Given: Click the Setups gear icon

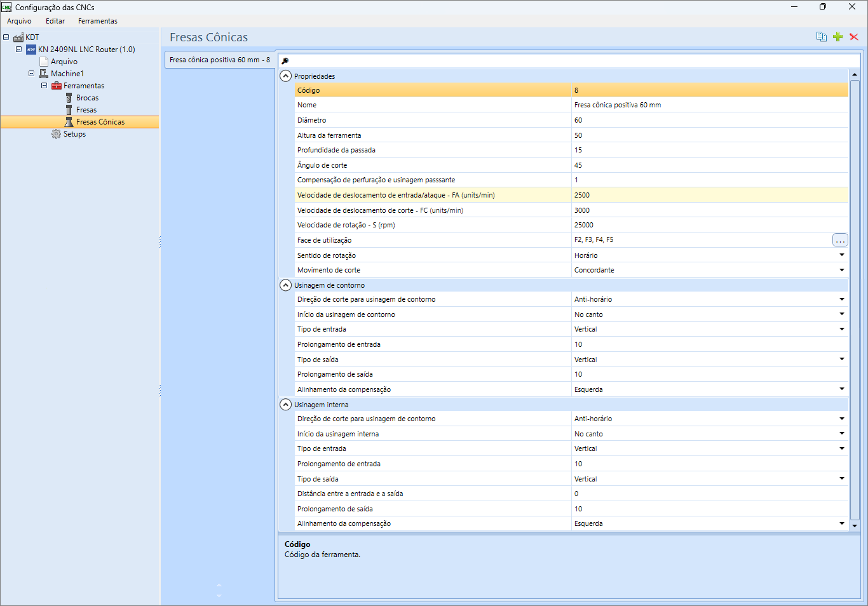Looking at the screenshot, I should tap(56, 134).
